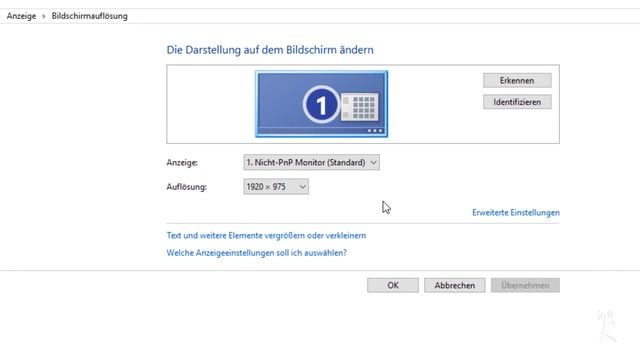This screenshot has width=640, height=360.
Task: Open Text und weitere Elemente vergrößern link
Action: (x=266, y=236)
